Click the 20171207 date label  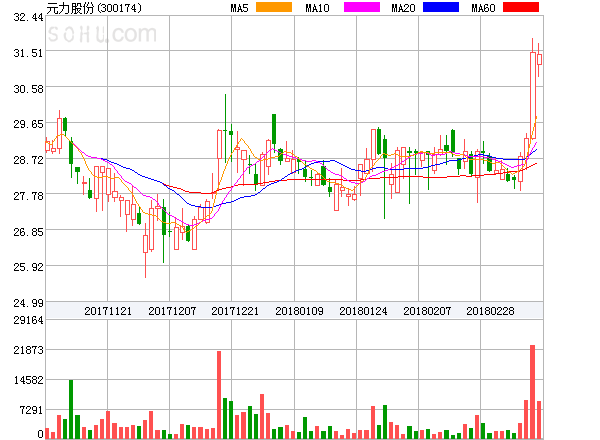(x=172, y=311)
